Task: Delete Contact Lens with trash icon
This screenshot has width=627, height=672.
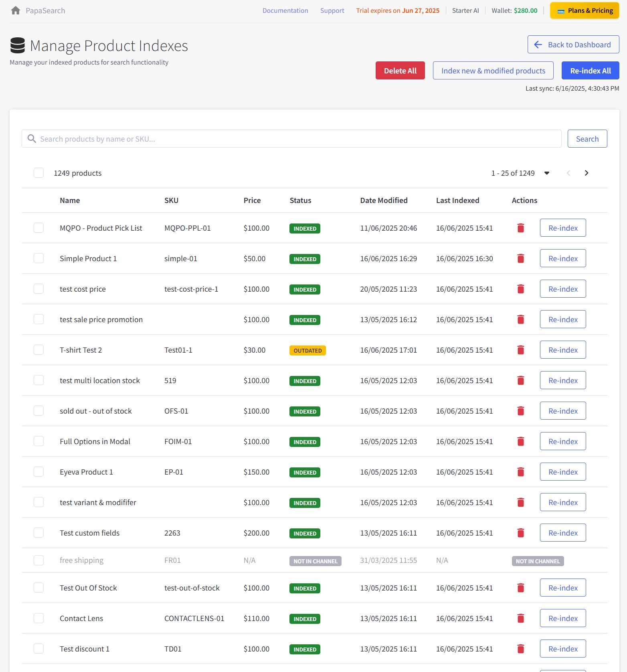Action: click(521, 618)
